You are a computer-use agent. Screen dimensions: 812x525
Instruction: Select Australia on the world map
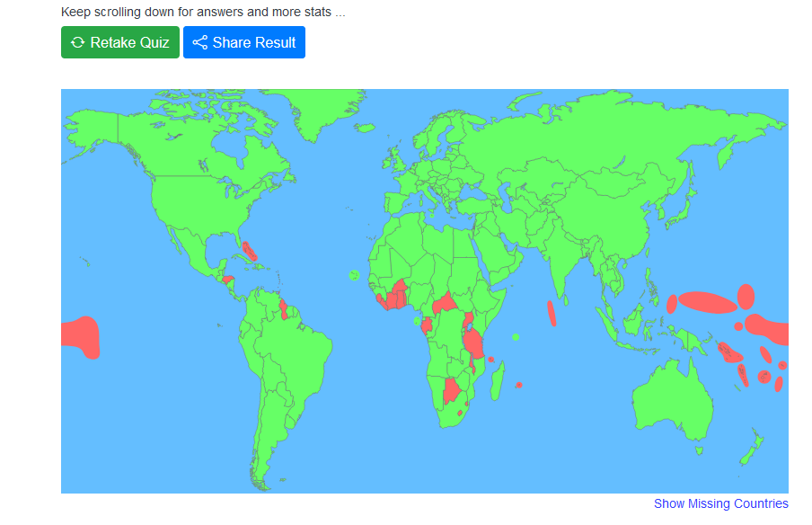(671, 401)
